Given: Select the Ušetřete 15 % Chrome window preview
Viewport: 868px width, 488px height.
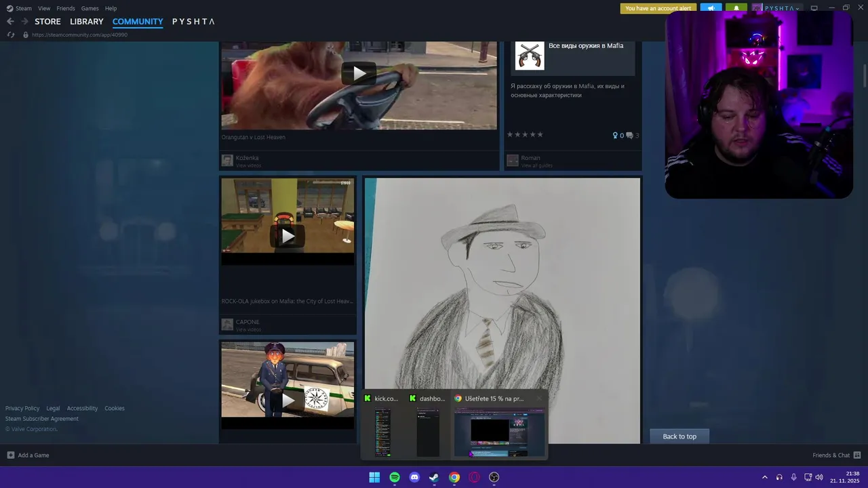Looking at the screenshot, I should (x=499, y=426).
